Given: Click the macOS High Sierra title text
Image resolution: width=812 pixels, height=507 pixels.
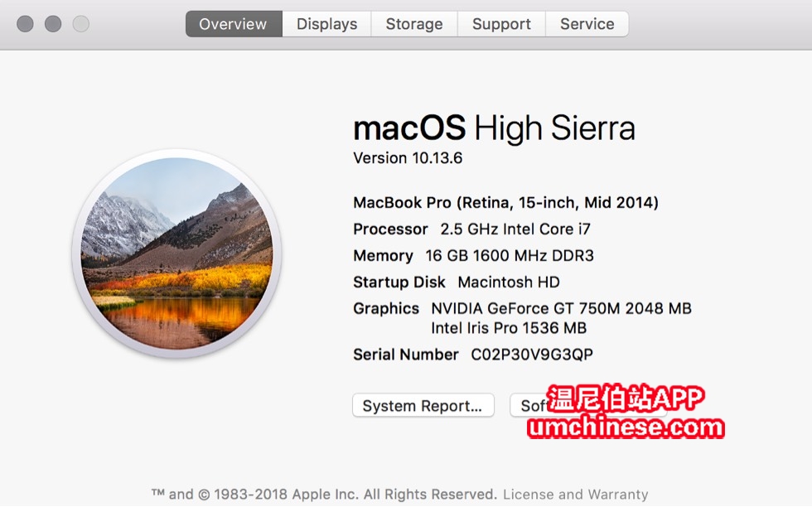Looking at the screenshot, I should (x=494, y=128).
